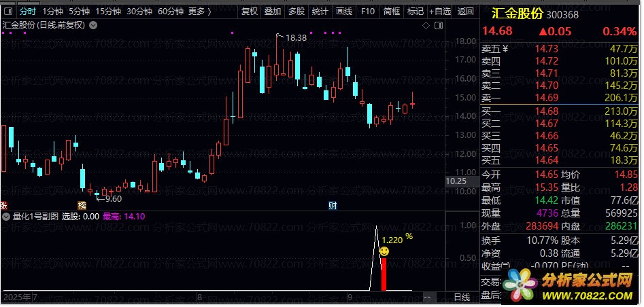Click the 量化1号副图 indicator name

point(36,216)
